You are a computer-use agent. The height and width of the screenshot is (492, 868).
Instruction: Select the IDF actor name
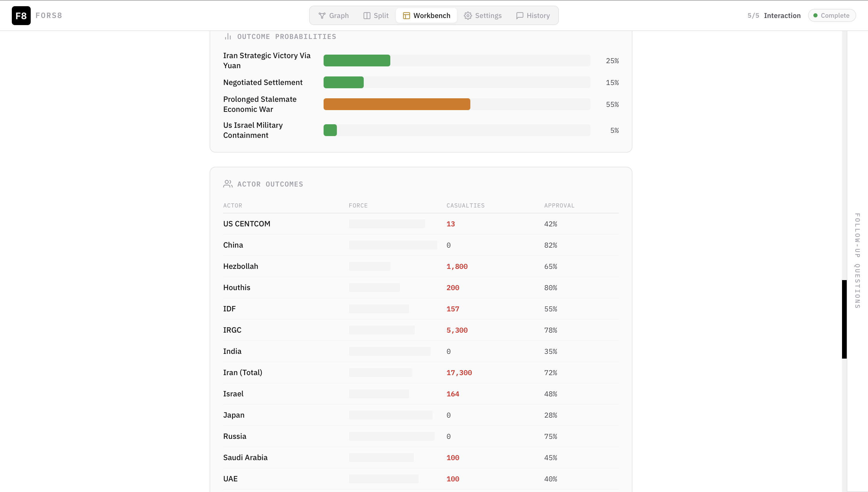pos(229,309)
